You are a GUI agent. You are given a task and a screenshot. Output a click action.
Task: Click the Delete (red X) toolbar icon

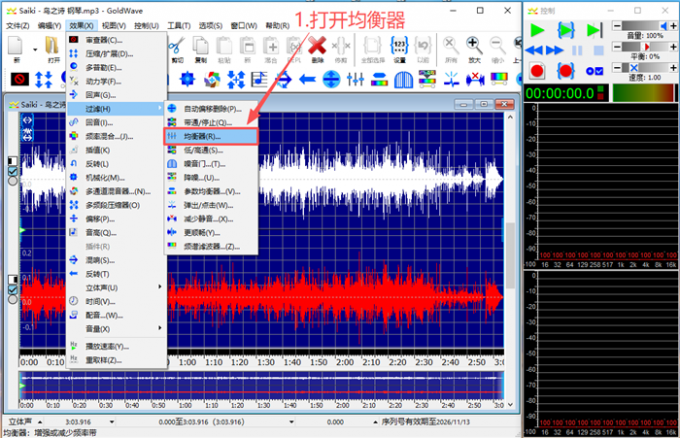[318, 46]
